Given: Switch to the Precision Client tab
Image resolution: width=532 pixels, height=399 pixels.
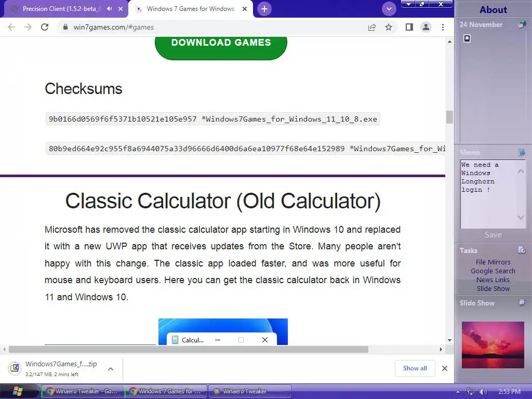Looking at the screenshot, I should click(x=61, y=9).
